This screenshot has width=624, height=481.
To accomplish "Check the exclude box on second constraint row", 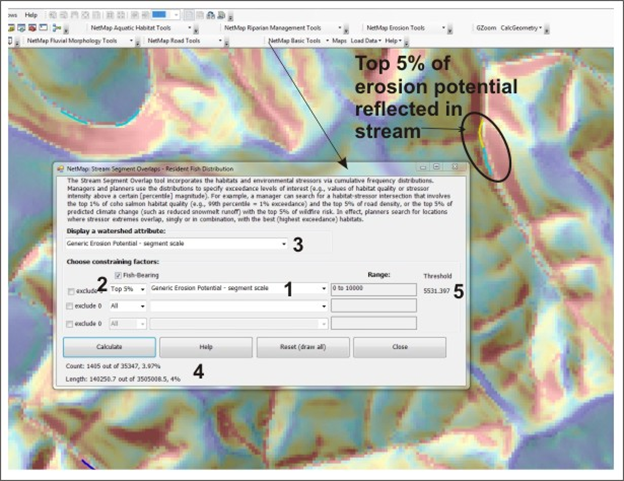I will 68,306.
